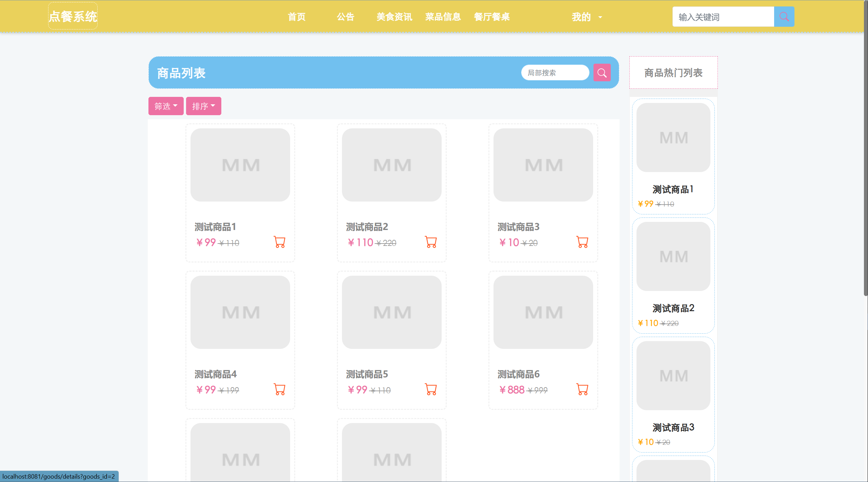
Task: Go to 首页 in navigation bar
Action: (x=297, y=17)
